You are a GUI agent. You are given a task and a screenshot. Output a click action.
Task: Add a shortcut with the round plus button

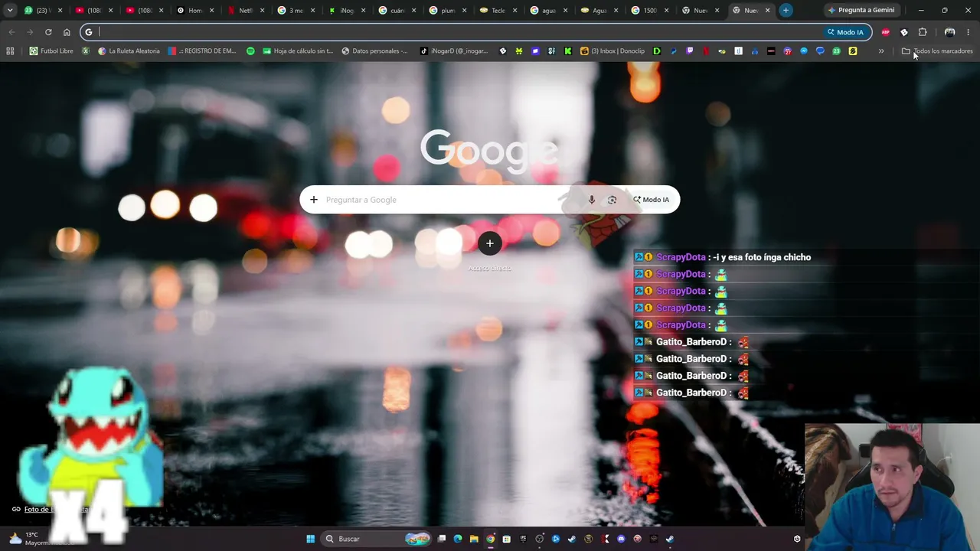click(x=490, y=243)
